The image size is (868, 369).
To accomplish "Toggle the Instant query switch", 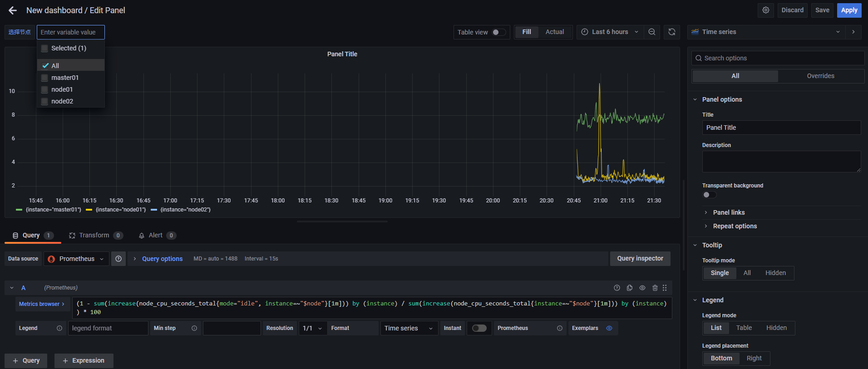I will 479,328.
